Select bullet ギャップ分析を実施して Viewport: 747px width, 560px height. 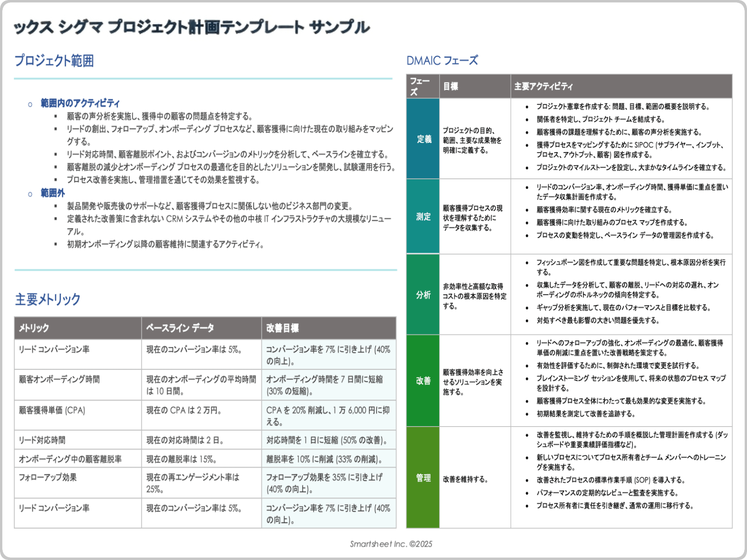tap(623, 308)
